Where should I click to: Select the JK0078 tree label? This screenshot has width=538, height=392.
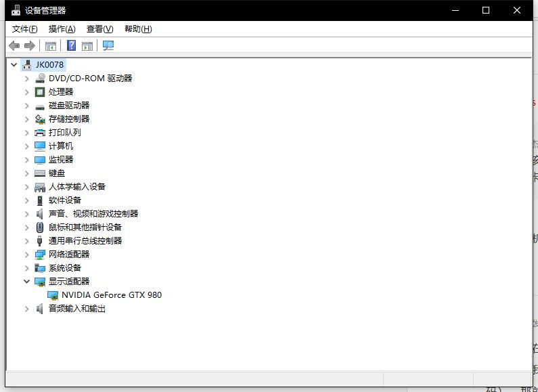(x=50, y=64)
